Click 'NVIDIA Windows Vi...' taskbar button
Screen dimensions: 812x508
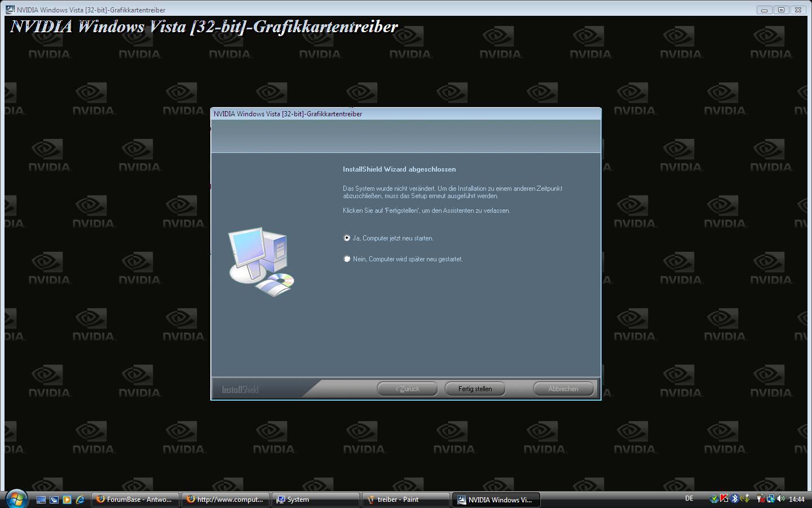(496, 500)
